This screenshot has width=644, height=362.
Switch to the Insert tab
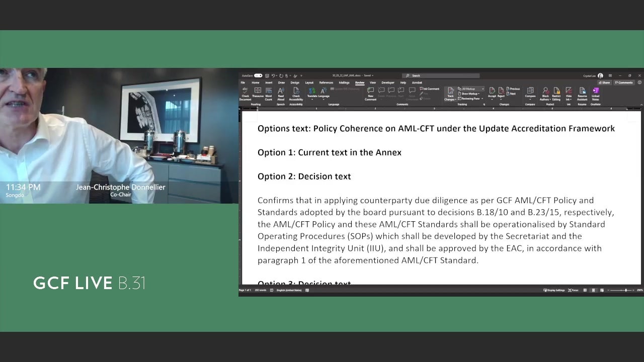269,82
